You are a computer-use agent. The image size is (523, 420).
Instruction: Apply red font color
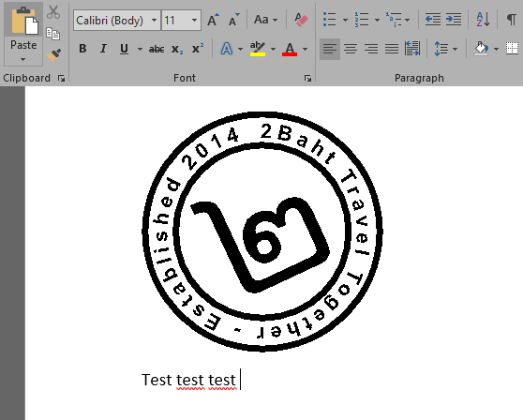click(x=290, y=49)
